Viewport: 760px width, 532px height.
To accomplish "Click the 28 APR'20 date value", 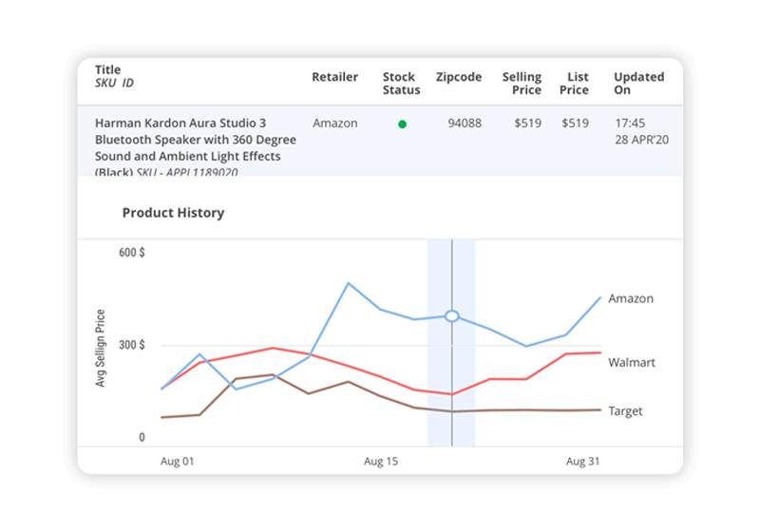I will coord(642,140).
